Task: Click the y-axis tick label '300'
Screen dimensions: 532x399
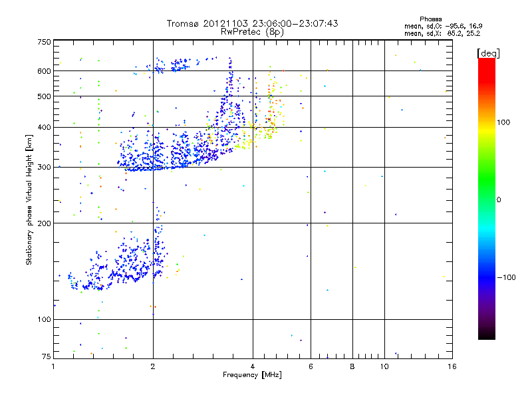Action: pyautogui.click(x=44, y=168)
